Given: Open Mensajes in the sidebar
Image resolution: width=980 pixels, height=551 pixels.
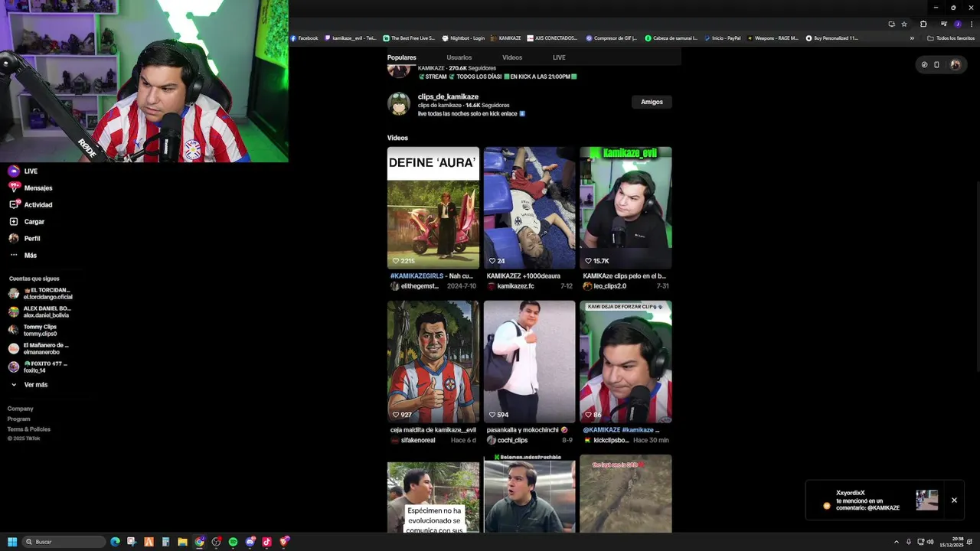Looking at the screenshot, I should click(x=31, y=188).
